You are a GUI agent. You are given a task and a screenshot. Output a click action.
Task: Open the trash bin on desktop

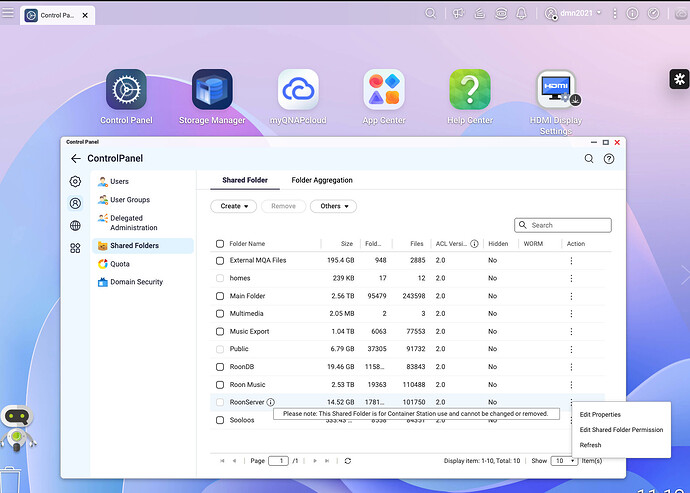(x=10, y=481)
